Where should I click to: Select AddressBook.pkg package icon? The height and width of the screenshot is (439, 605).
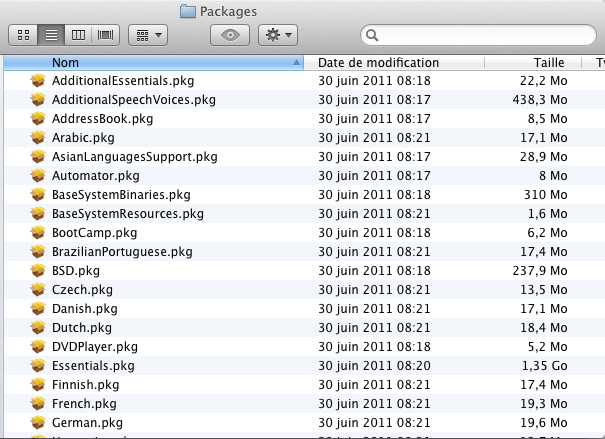pyautogui.click(x=38, y=118)
